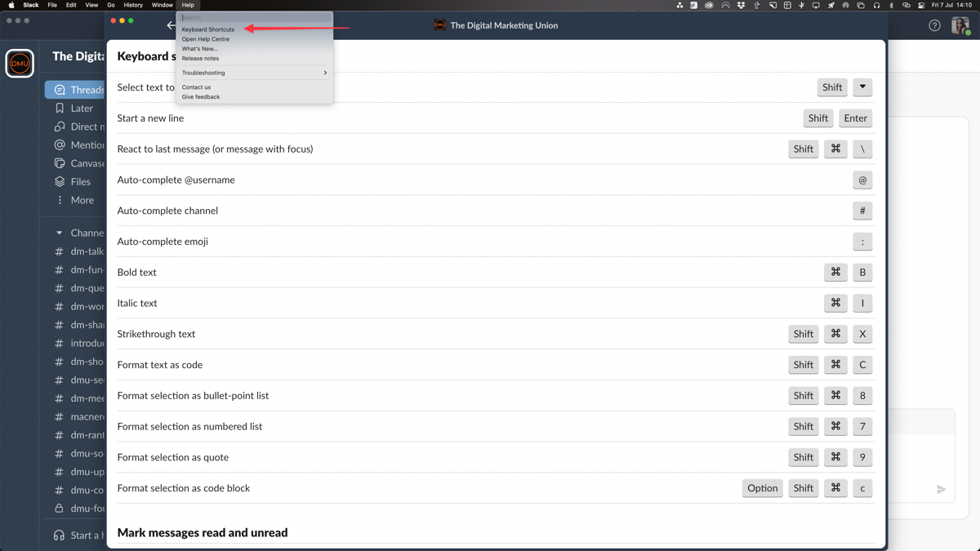Click the More option in the sidebar

[x=81, y=199]
